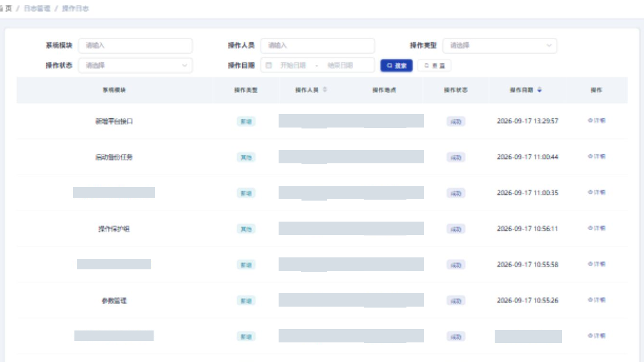Sort by the 操作日期 column arrows
Image resolution: width=644 pixels, height=362 pixels.
pos(540,90)
